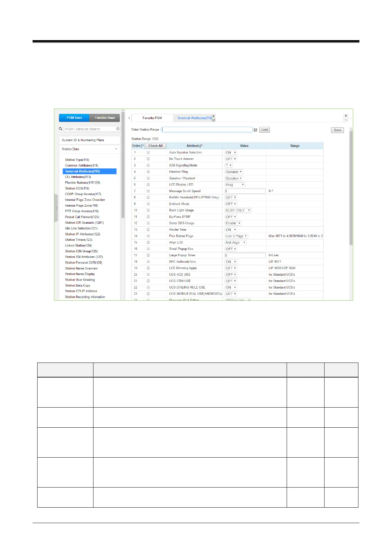Open Preset Call Forward(120) item

[x=82, y=217]
